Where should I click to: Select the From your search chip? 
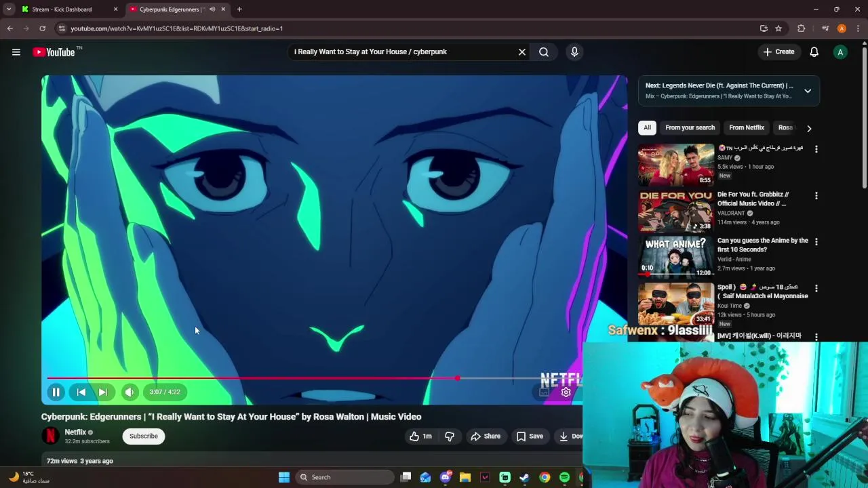(690, 127)
